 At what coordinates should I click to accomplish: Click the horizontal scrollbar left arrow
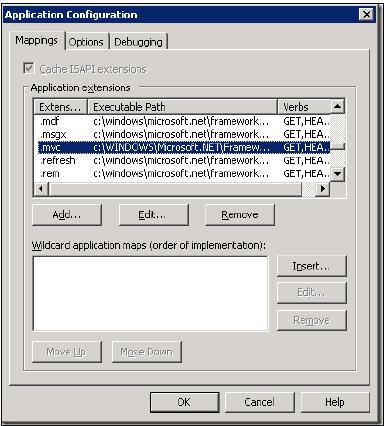pyautogui.click(x=41, y=189)
